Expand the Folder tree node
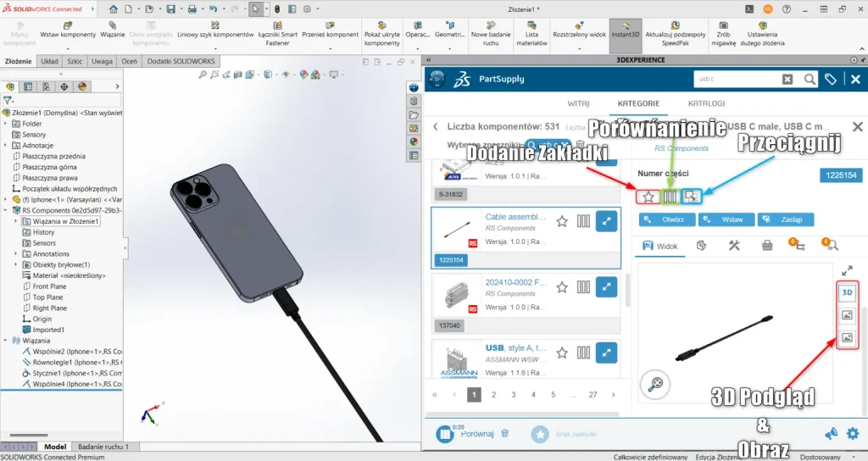 pyautogui.click(x=6, y=124)
